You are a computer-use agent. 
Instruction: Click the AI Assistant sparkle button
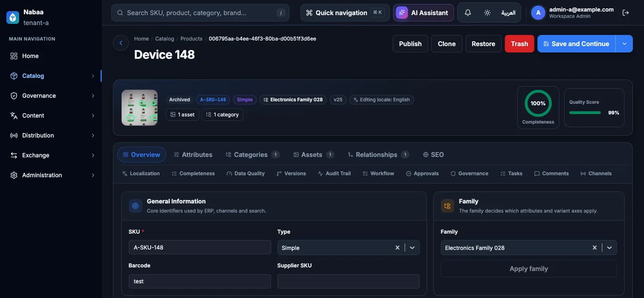pyautogui.click(x=423, y=13)
